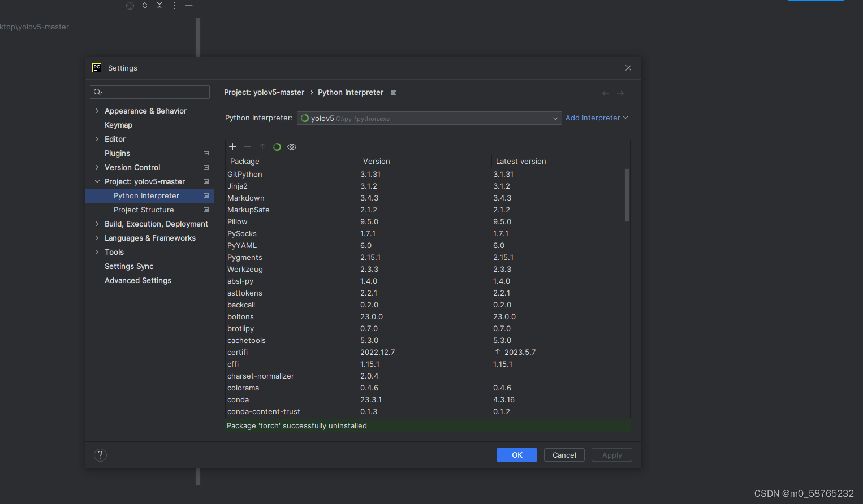Image resolution: width=863 pixels, height=504 pixels.
Task: Click the PyCharm logo in the Settings dialog
Action: pos(97,67)
